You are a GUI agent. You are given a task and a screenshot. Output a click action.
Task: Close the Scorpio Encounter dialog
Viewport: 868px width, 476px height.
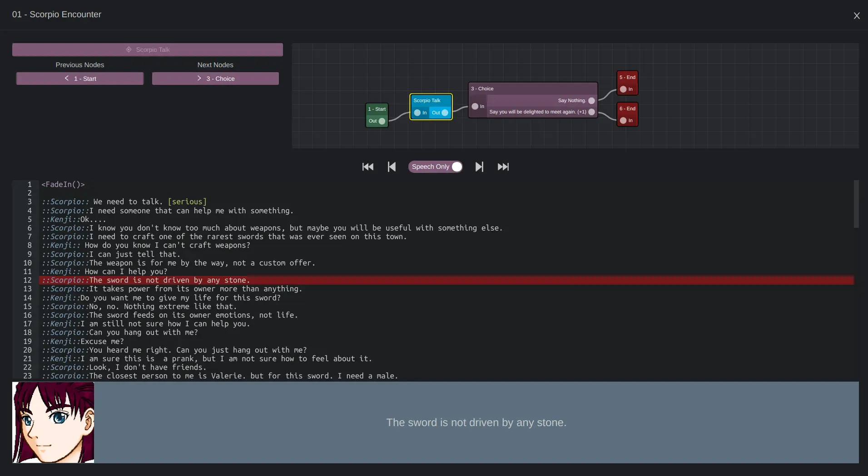[857, 16]
